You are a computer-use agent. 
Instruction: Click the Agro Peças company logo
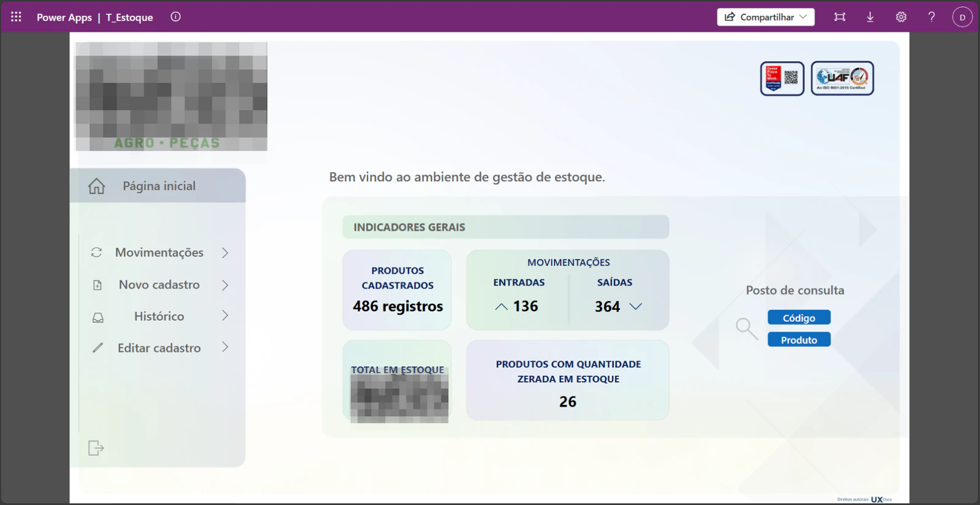[x=171, y=97]
